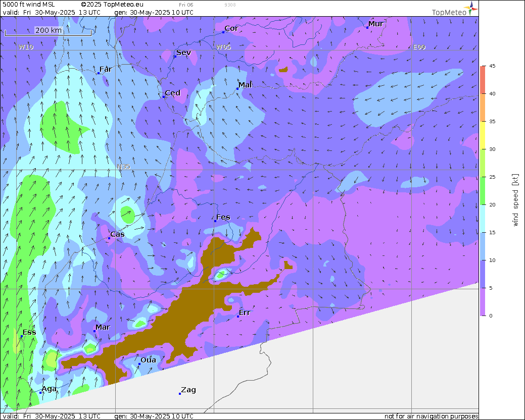
Task: Click the 'wind speed [kt]' legend title
Action: (515, 200)
